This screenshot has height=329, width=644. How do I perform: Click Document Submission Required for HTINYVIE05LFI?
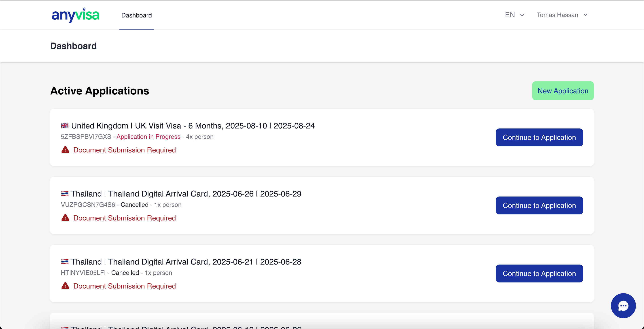pos(125,286)
